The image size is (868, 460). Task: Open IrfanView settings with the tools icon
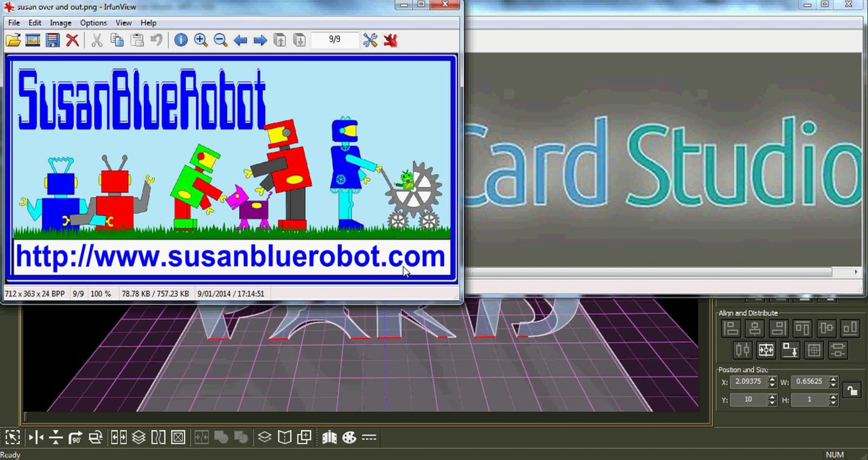pyautogui.click(x=370, y=40)
